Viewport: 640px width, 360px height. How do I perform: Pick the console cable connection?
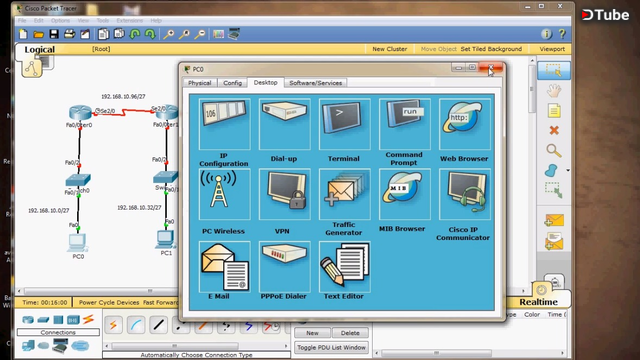(x=136, y=325)
